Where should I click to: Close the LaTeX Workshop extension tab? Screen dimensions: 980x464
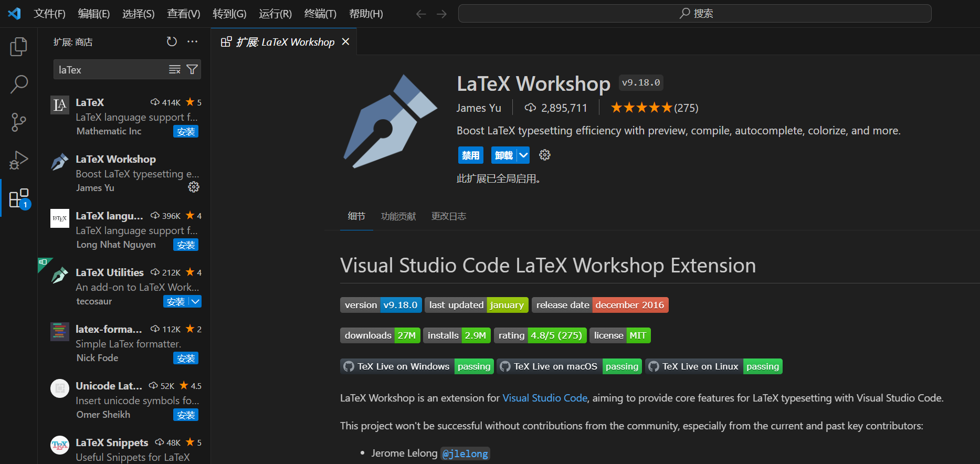[x=345, y=41]
